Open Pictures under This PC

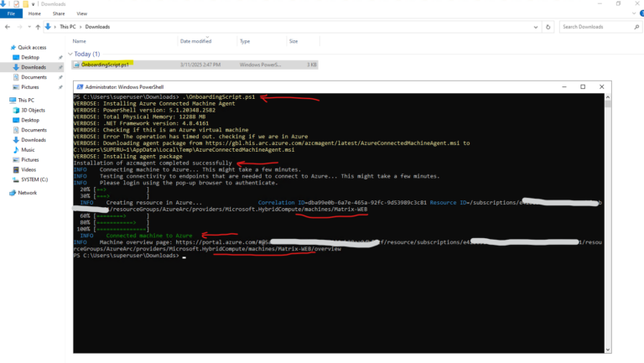pyautogui.click(x=30, y=159)
